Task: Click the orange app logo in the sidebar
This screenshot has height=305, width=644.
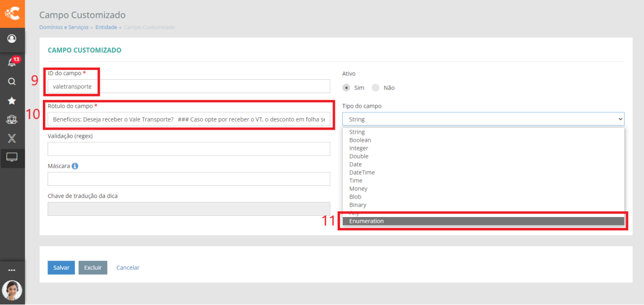Action: (12, 13)
